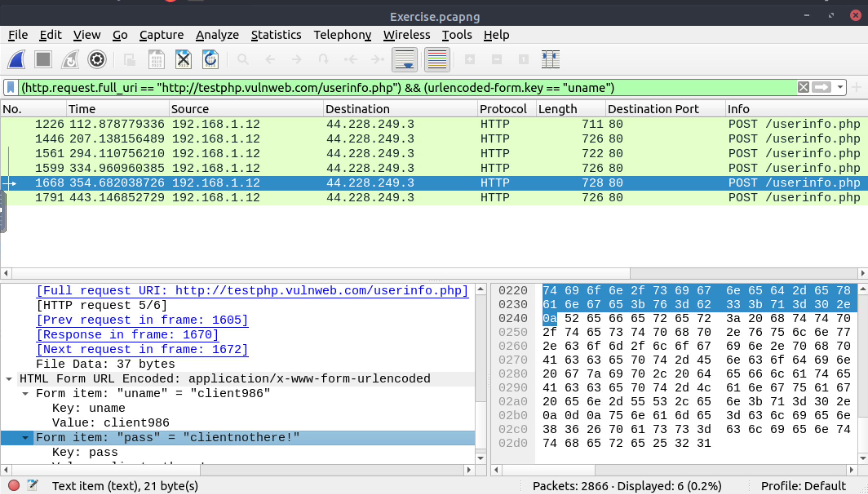Jump to the last packet icon
The width and height of the screenshot is (868, 494).
[377, 60]
